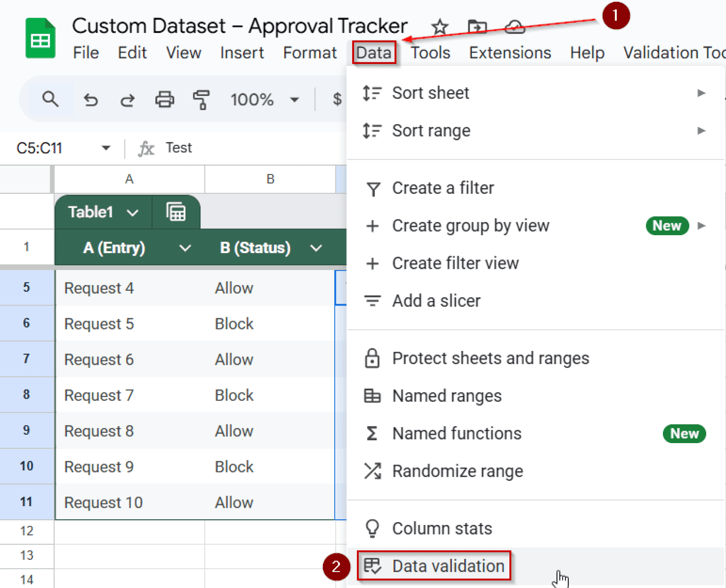This screenshot has width=726, height=588.
Task: Open the print dialog
Action: point(164,100)
